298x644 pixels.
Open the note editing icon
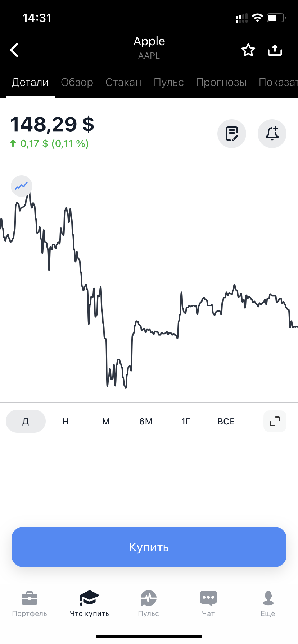232,134
